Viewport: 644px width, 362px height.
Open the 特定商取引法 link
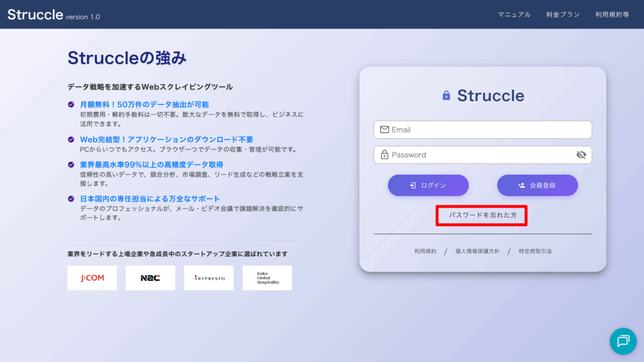tap(535, 251)
